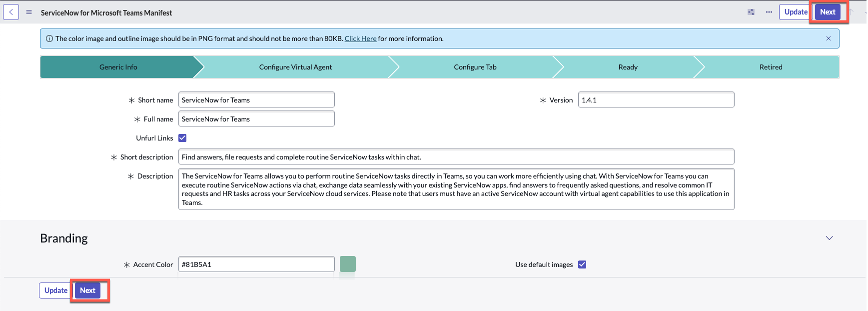Click the Use default images label
The image size is (868, 311).
[x=544, y=264]
